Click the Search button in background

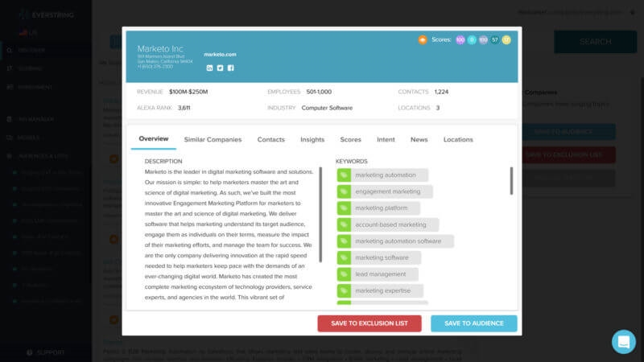[x=595, y=42]
